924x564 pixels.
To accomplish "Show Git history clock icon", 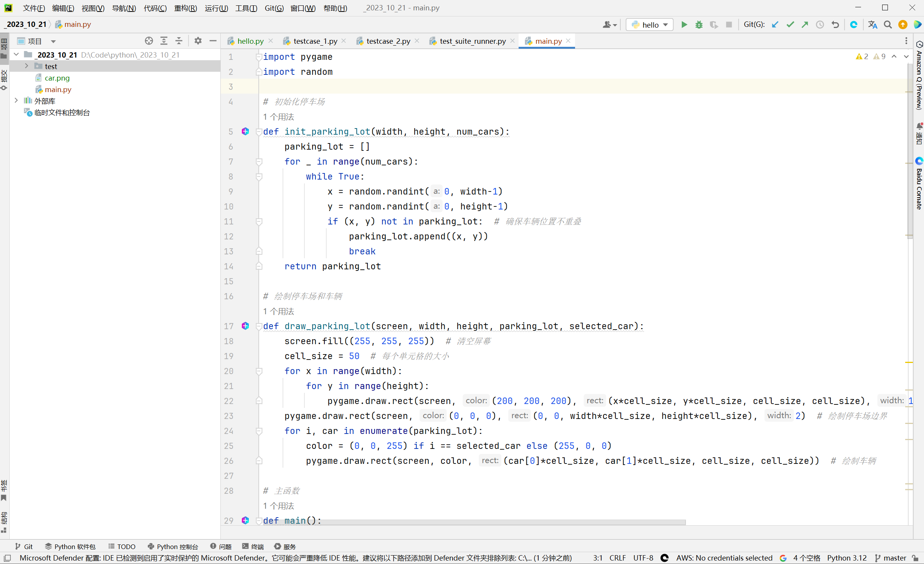I will (x=820, y=25).
